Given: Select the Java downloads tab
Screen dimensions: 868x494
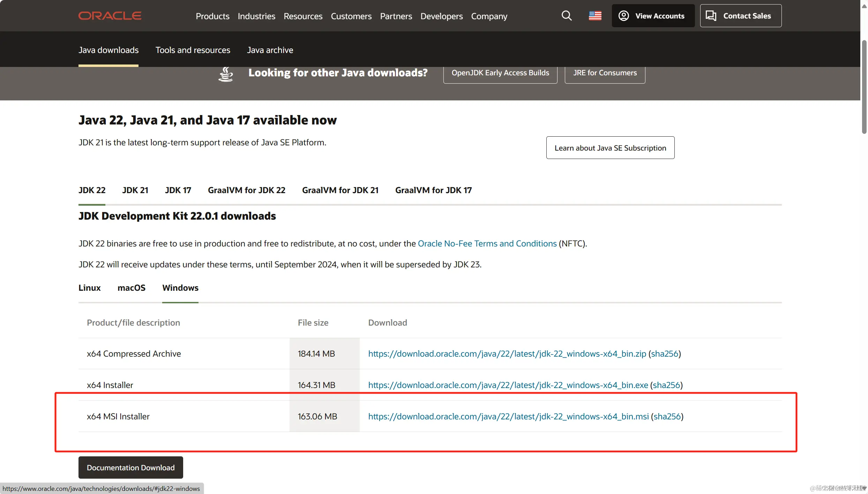Looking at the screenshot, I should 108,50.
